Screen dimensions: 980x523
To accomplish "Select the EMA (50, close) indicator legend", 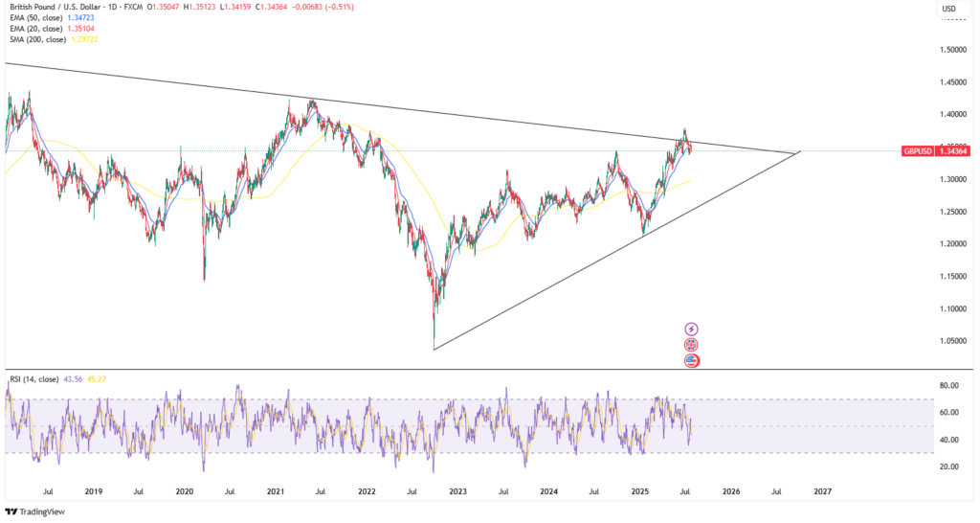I will tap(36, 17).
